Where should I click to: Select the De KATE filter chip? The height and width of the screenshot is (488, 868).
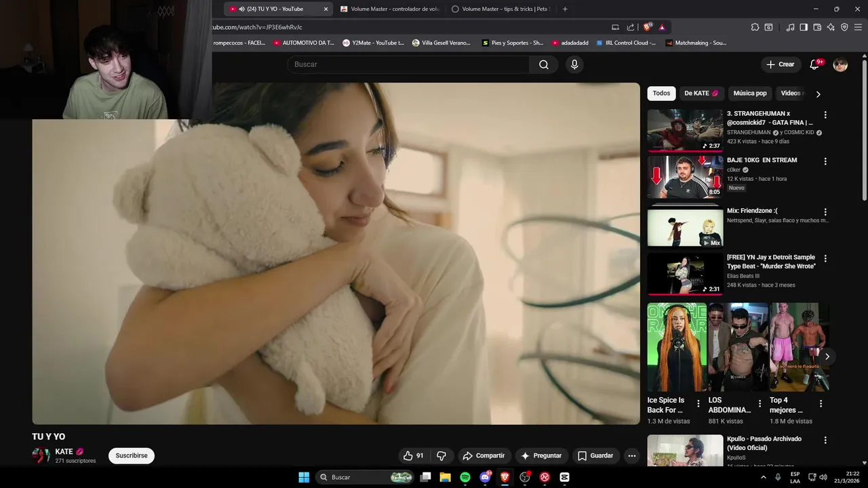[x=701, y=94]
